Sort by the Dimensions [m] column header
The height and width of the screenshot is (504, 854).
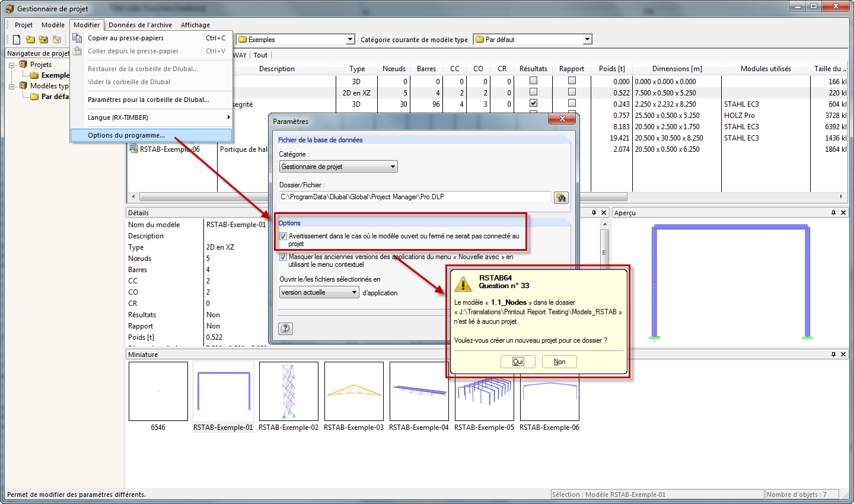coord(677,69)
